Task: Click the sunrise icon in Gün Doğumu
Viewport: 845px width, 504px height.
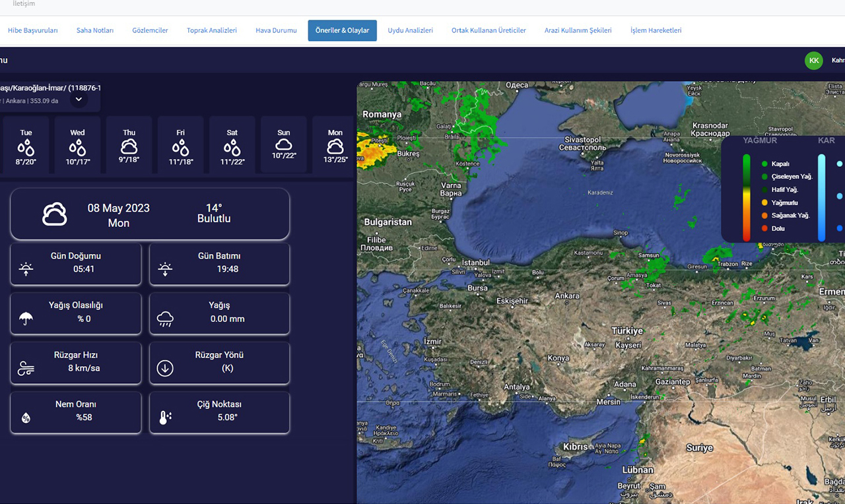Action: coord(26,268)
